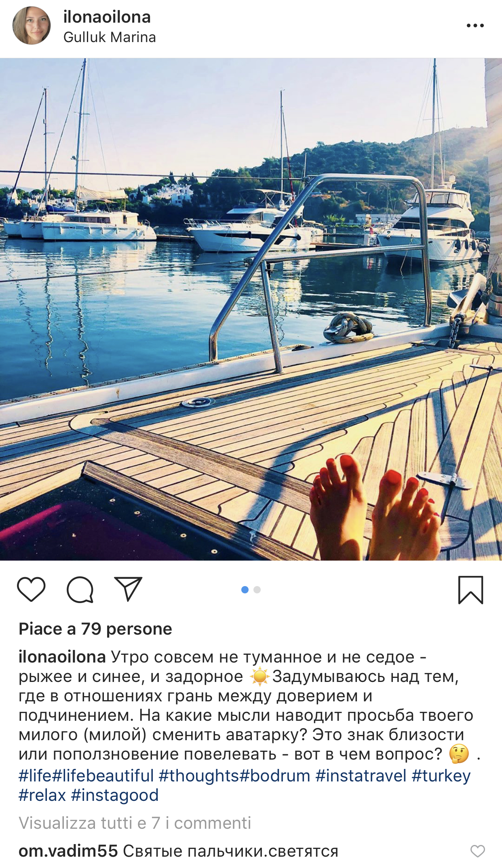Save post with bookmark icon
The height and width of the screenshot is (868, 502).
tap(470, 590)
